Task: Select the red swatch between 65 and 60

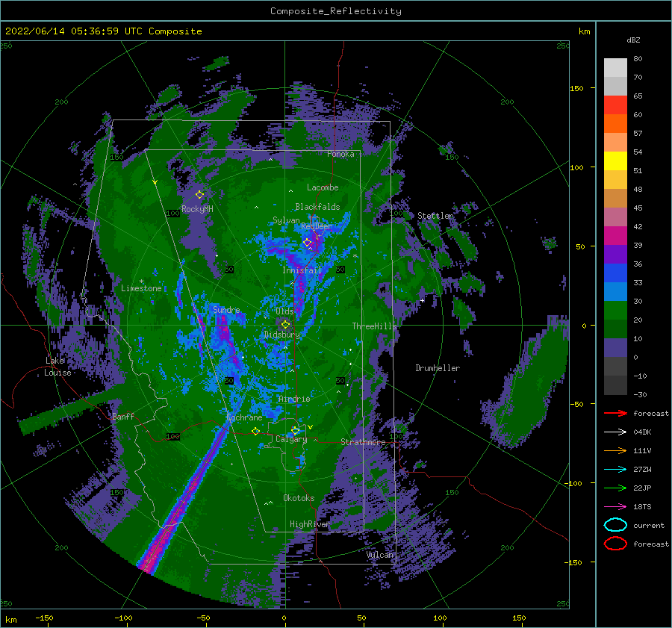Action: point(615,105)
